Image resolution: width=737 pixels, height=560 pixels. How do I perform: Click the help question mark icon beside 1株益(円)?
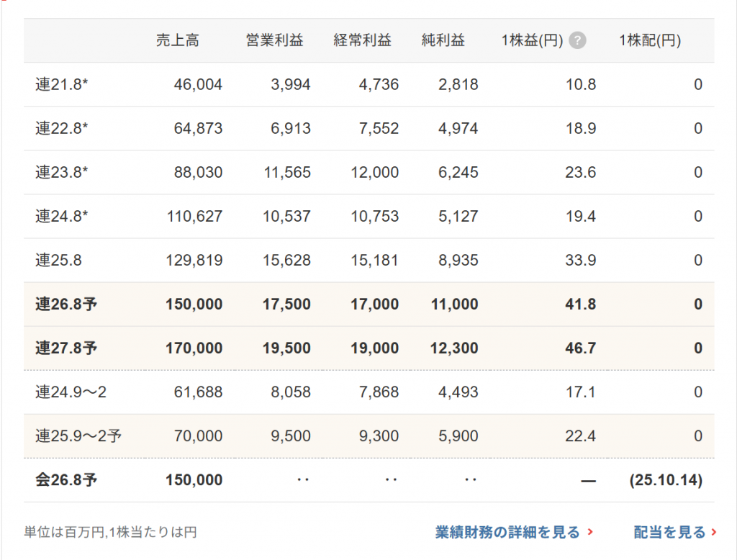pyautogui.click(x=577, y=41)
